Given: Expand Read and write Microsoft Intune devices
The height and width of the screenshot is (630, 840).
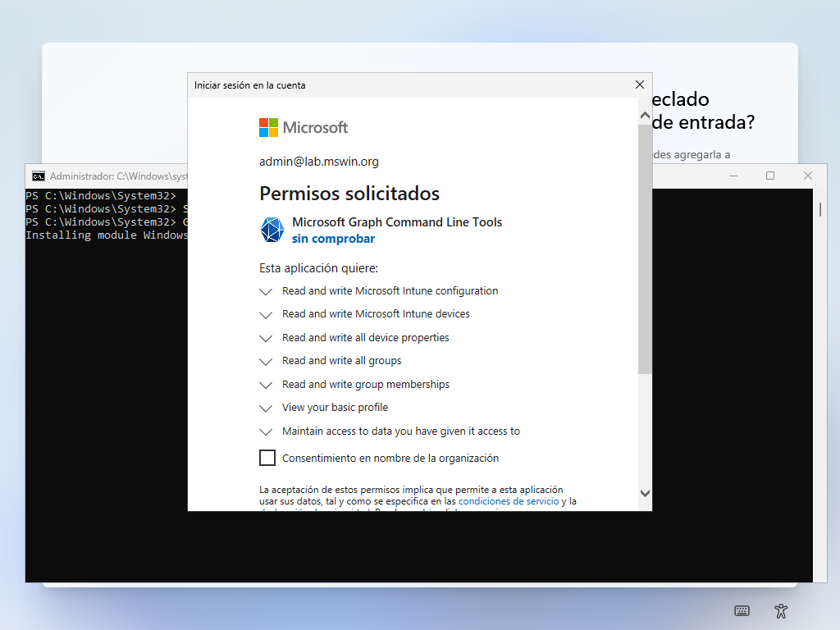Looking at the screenshot, I should (266, 314).
